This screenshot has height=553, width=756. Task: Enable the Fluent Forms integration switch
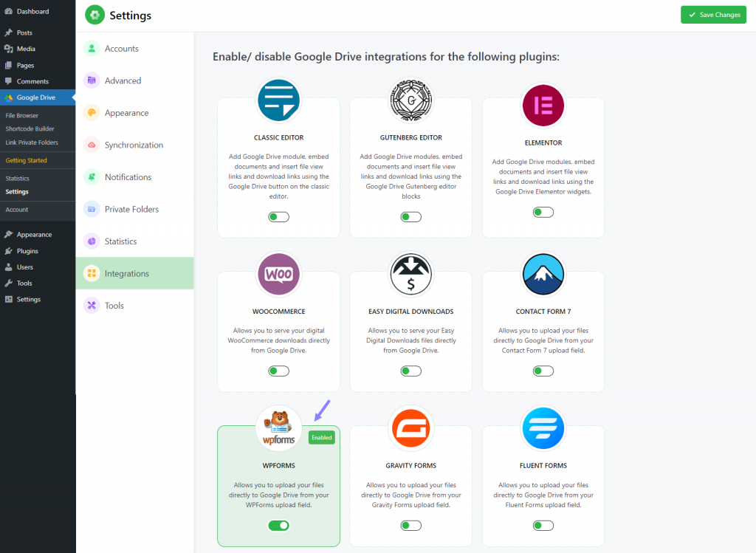click(543, 526)
